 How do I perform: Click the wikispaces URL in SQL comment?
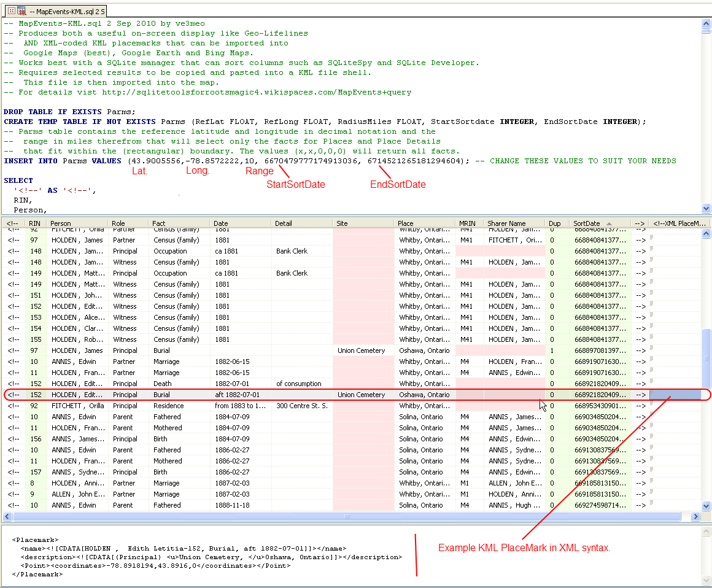(x=257, y=92)
